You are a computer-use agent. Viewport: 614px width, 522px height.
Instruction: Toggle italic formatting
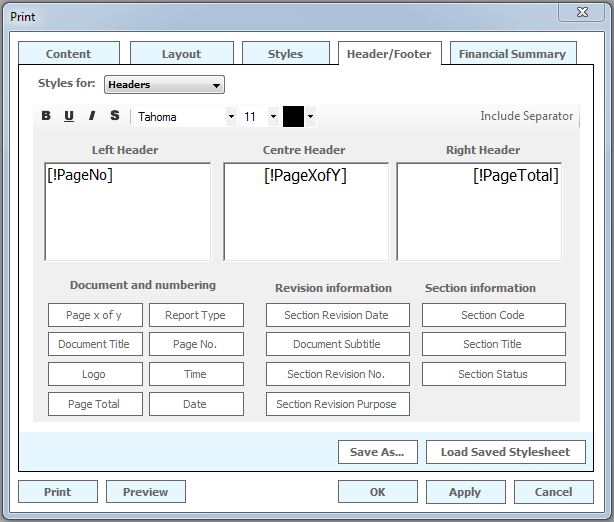(x=92, y=116)
